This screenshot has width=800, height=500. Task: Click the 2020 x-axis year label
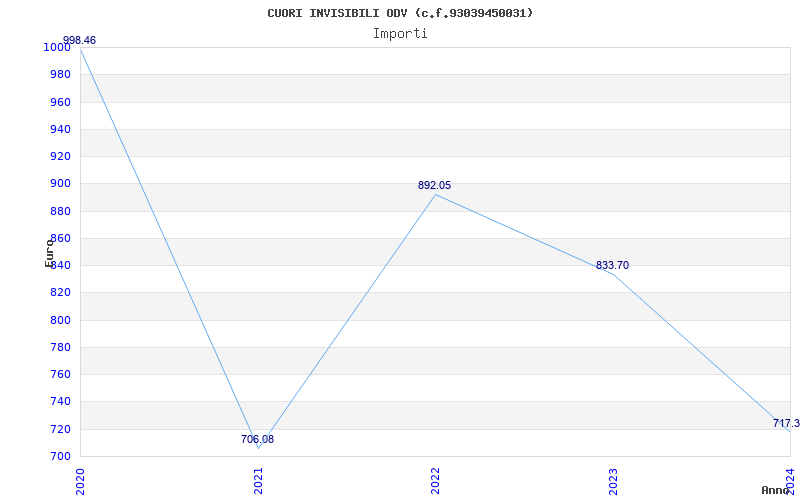(80, 481)
